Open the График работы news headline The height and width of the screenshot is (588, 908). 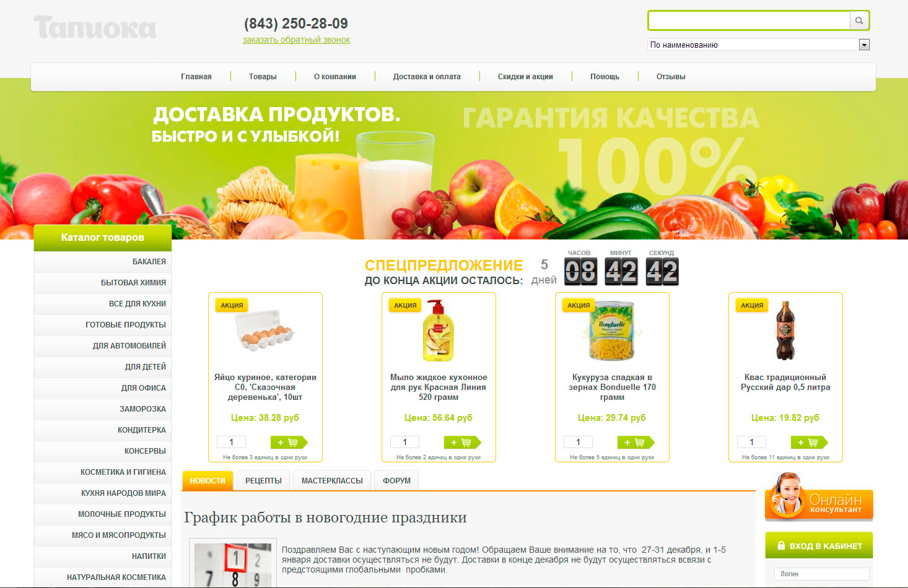(x=326, y=517)
